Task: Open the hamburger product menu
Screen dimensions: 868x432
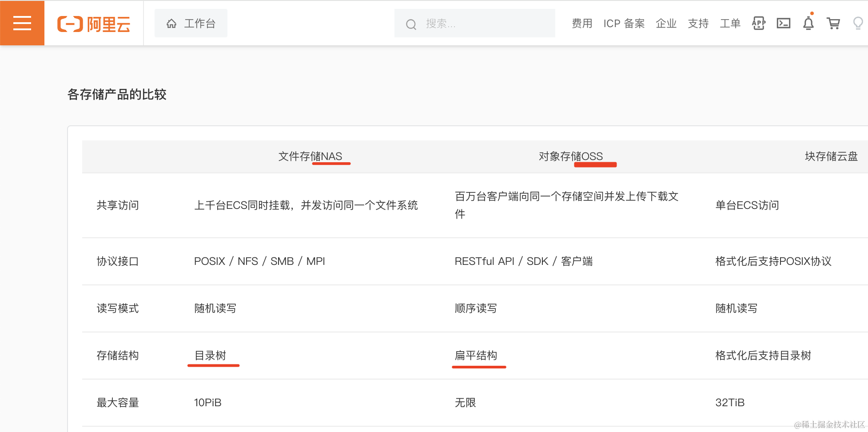Action: tap(22, 23)
